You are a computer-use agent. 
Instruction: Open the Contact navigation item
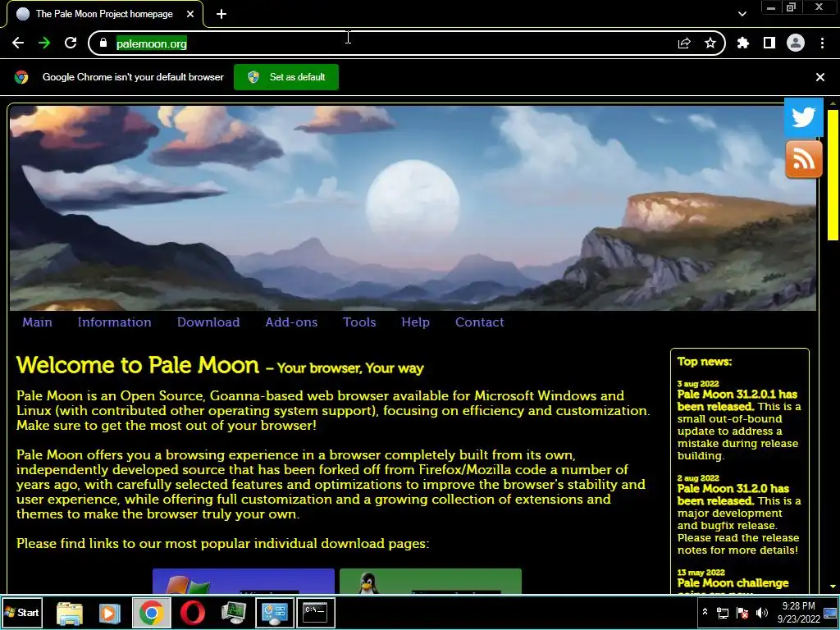(x=479, y=322)
